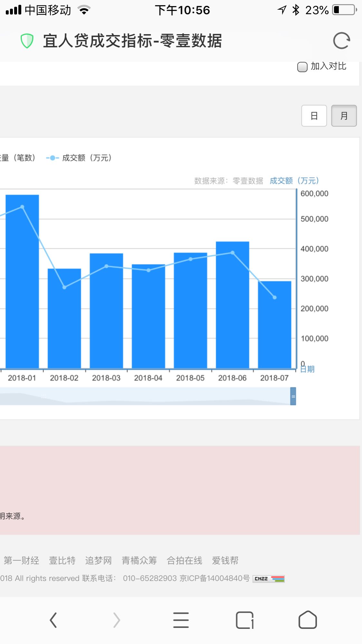Click the 2018-06 x-axis label
The width and height of the screenshot is (362, 644).
pyautogui.click(x=232, y=378)
